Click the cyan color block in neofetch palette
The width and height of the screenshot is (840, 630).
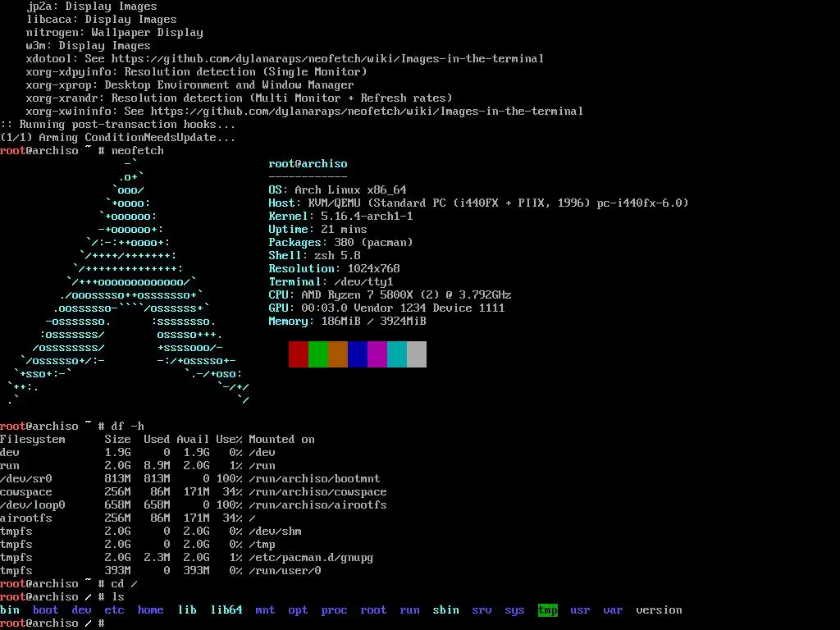(397, 354)
